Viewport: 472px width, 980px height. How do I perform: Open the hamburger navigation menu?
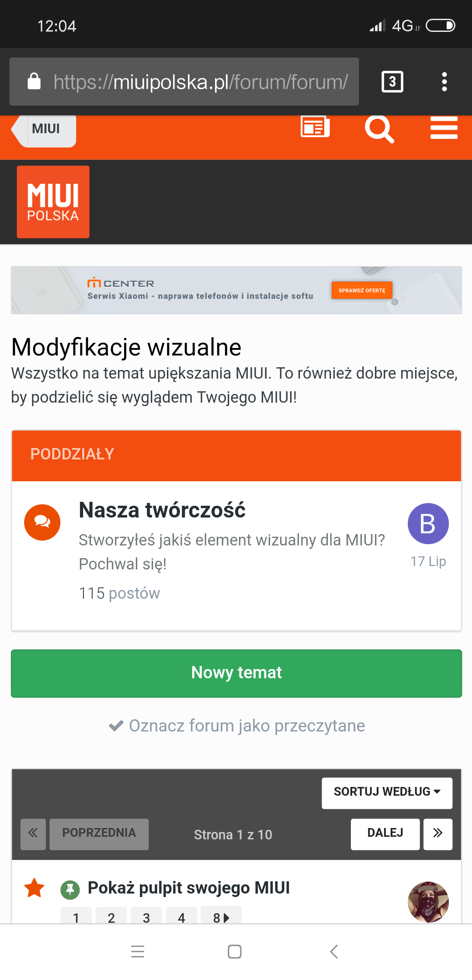444,128
